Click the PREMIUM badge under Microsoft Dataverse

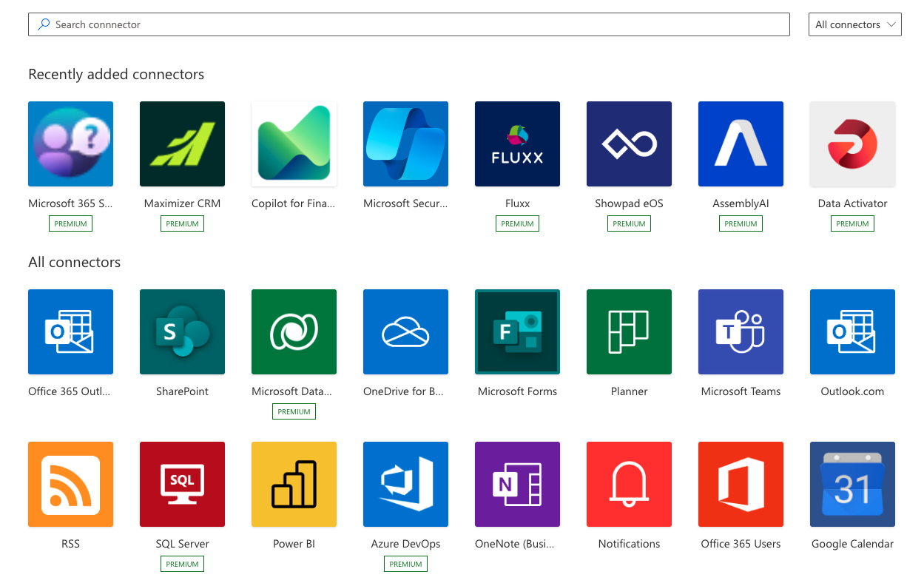click(x=294, y=411)
